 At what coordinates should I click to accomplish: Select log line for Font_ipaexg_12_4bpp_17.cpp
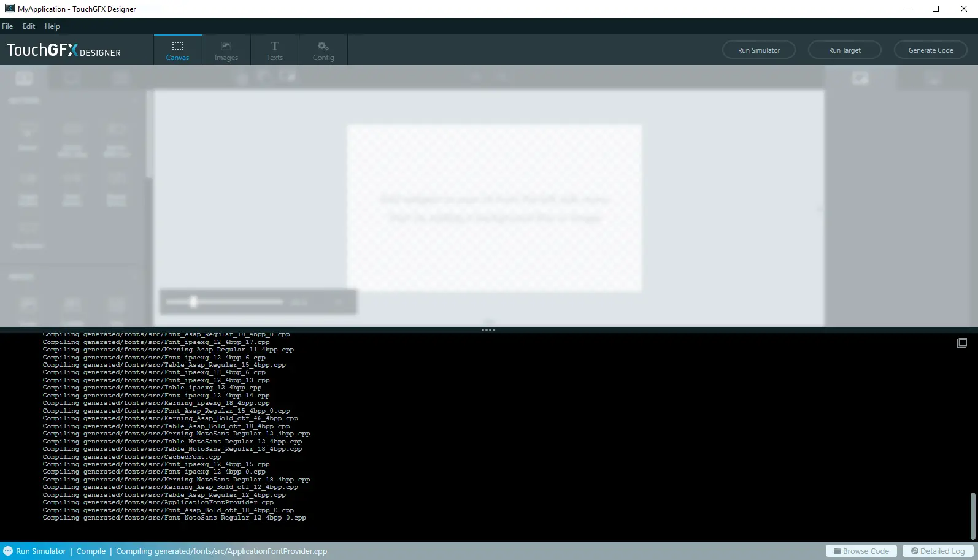(x=156, y=342)
